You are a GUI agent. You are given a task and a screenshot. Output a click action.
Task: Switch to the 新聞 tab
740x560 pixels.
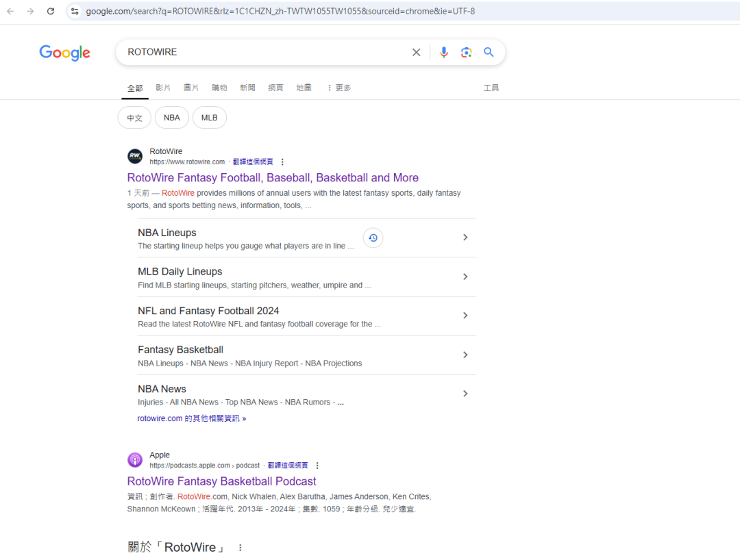(247, 88)
